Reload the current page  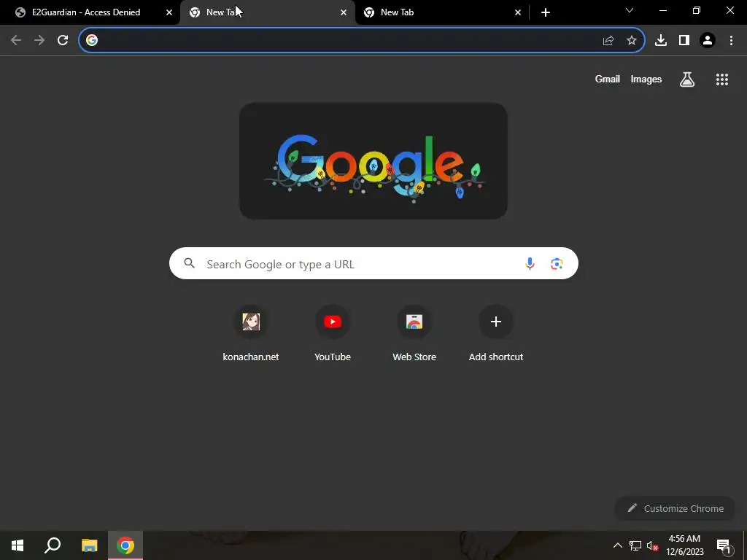click(63, 41)
